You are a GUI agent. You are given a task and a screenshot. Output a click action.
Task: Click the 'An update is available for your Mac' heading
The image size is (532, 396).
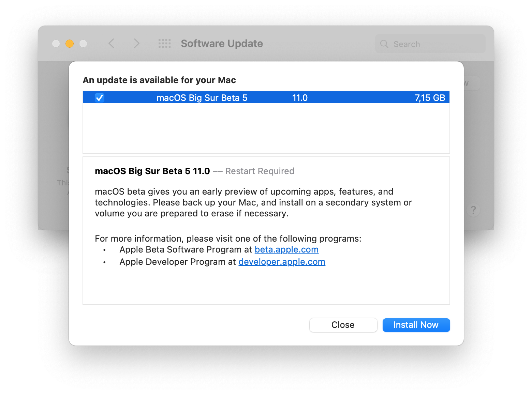(x=159, y=80)
